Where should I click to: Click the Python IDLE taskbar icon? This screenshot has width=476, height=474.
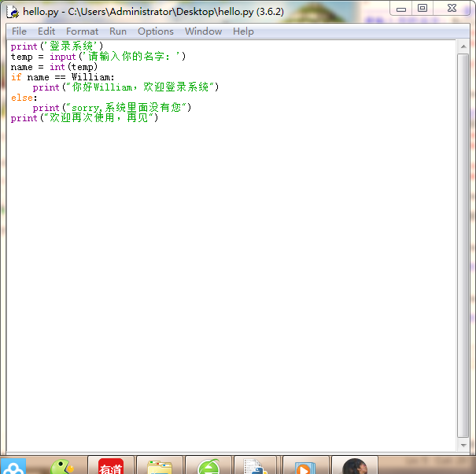(x=255, y=465)
